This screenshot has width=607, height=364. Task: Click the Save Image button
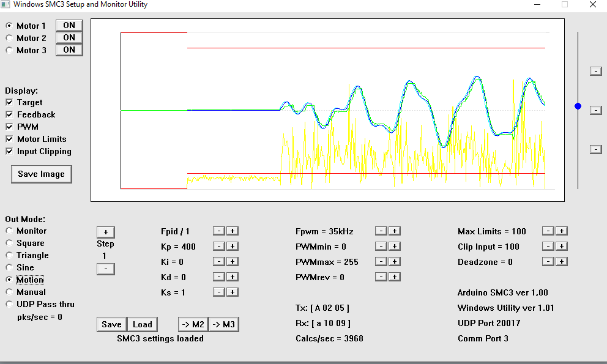point(41,174)
